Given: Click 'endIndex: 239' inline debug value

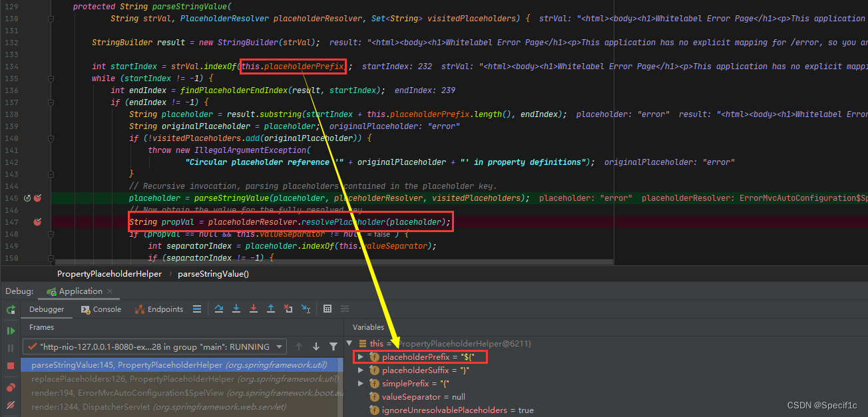Looking at the screenshot, I should click(425, 90).
